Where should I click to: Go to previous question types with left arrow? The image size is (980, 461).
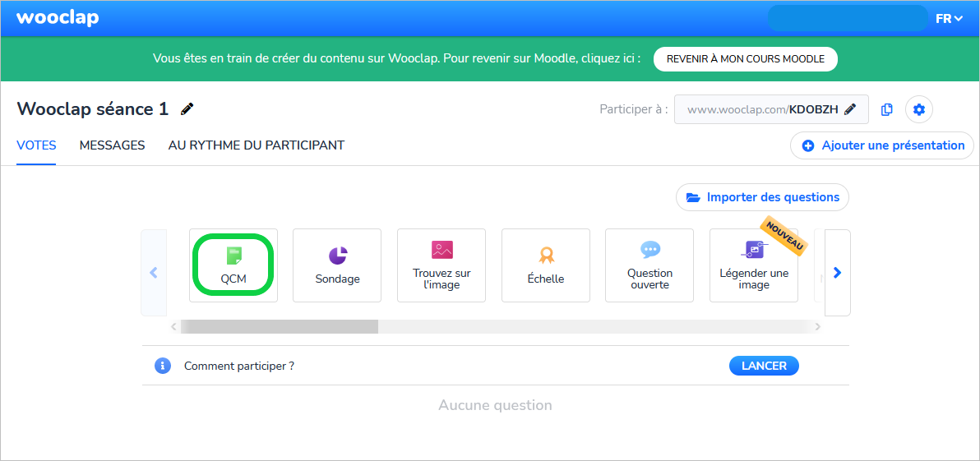pyautogui.click(x=154, y=272)
